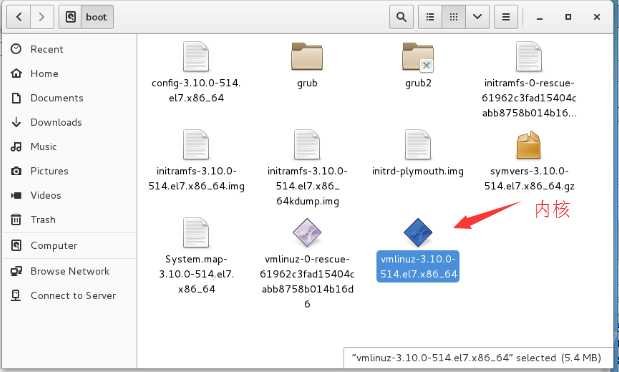
Task: Click the Connect to Server icon
Action: point(16,295)
